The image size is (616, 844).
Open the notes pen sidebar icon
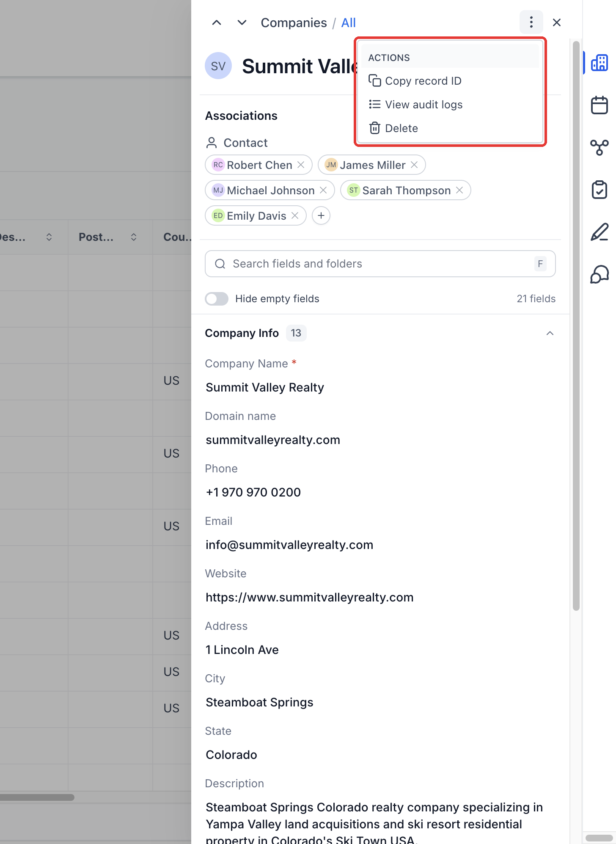point(599,232)
